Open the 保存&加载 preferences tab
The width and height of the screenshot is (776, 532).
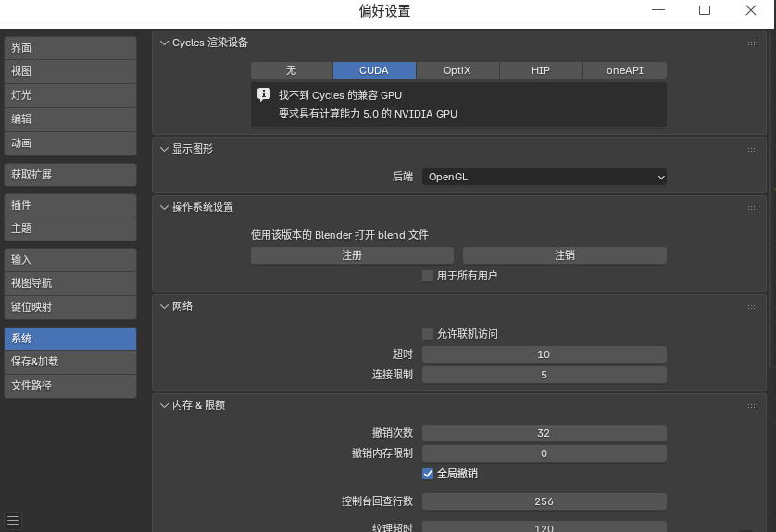point(70,362)
